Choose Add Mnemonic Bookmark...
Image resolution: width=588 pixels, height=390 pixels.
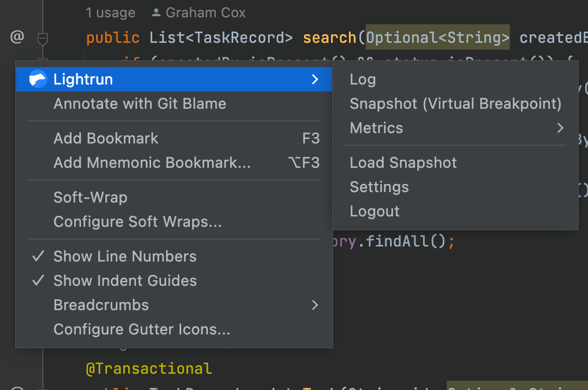coord(174,163)
